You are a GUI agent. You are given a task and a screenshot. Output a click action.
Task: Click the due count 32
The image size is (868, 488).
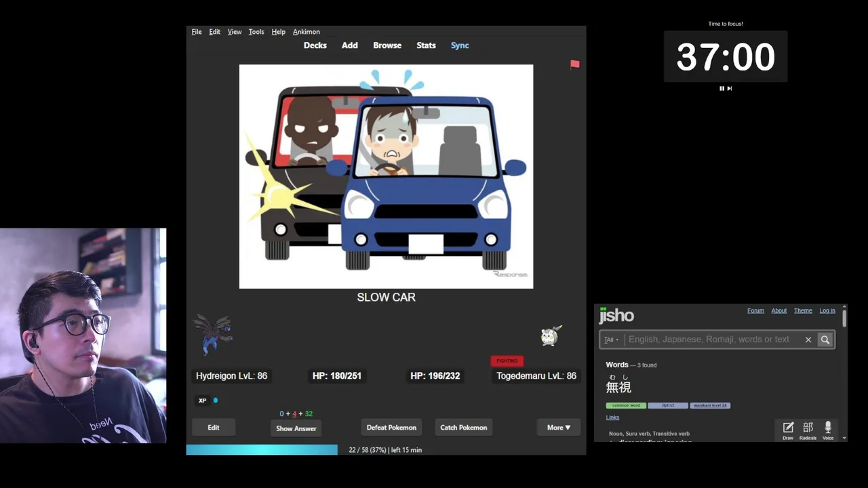coord(309,413)
